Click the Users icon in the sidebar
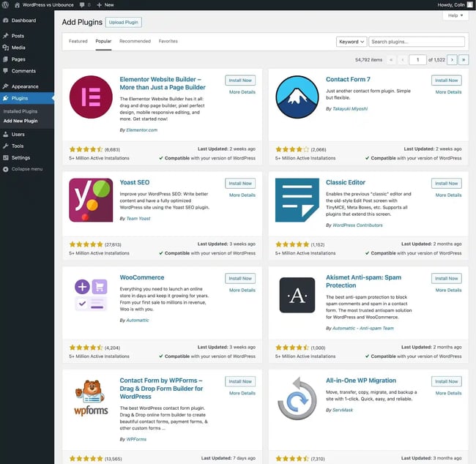Screen dimensions: 476x464 point(5,134)
